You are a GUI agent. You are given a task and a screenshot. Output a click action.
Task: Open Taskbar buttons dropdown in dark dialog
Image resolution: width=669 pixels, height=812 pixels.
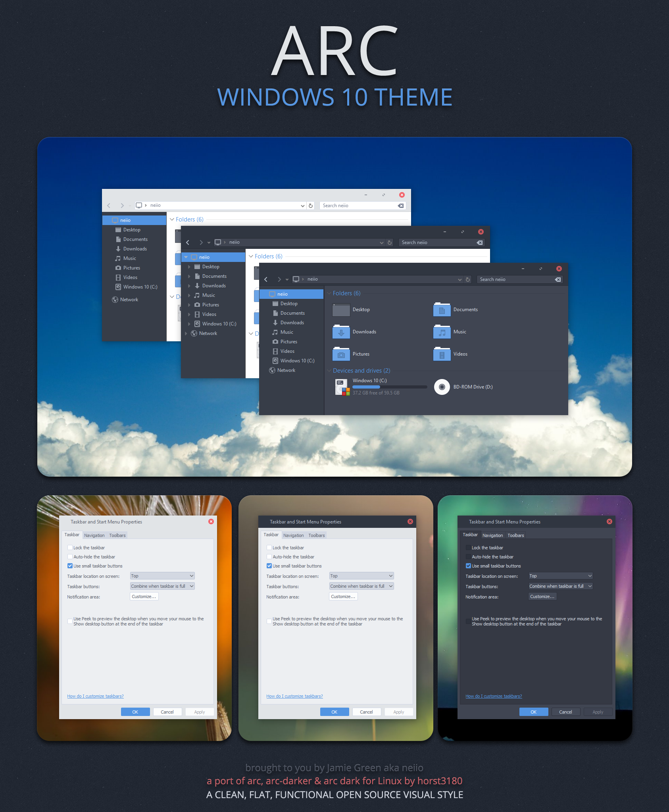(x=561, y=586)
